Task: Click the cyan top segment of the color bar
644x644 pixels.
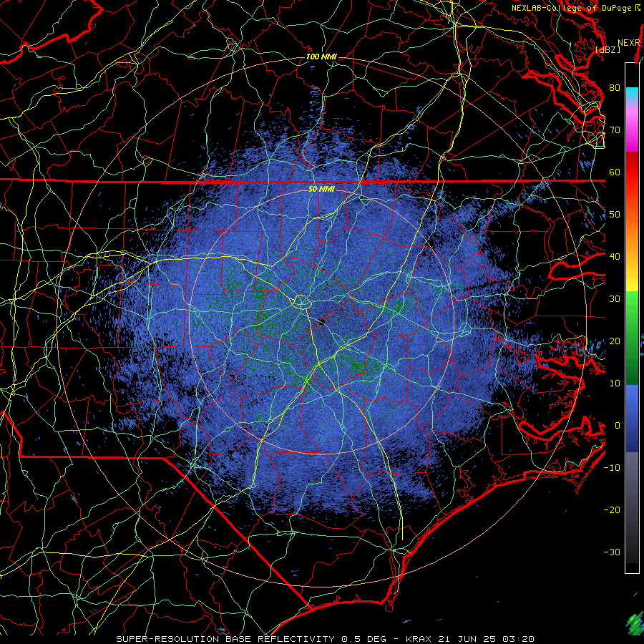Action: (x=632, y=94)
